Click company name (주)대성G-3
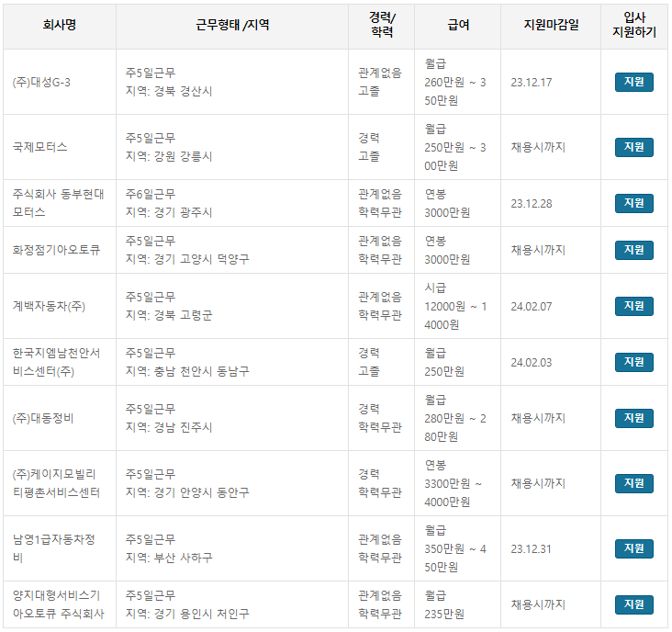The height and width of the screenshot is (632, 672). (x=41, y=82)
